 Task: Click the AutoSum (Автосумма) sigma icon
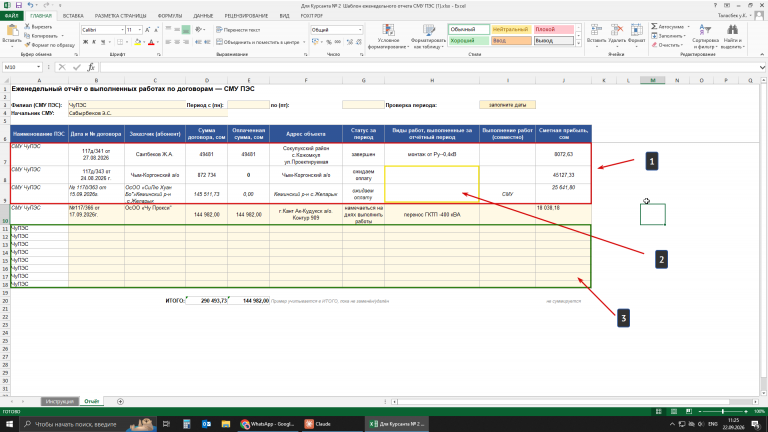pyautogui.click(x=654, y=26)
